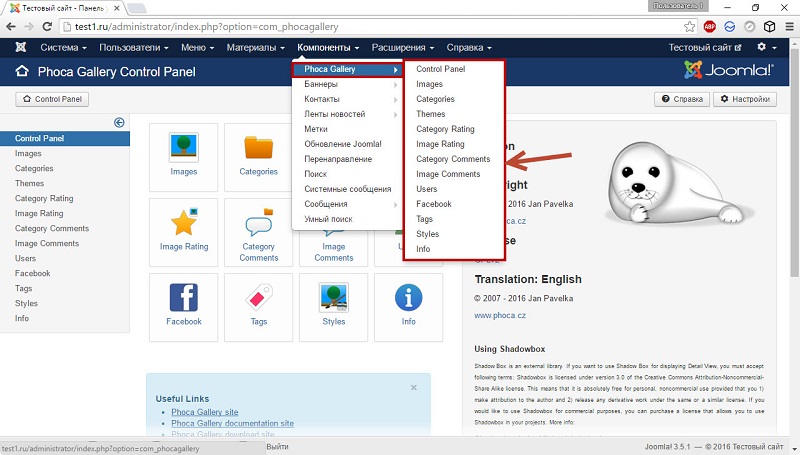Open the Facebook icon tile

click(184, 307)
